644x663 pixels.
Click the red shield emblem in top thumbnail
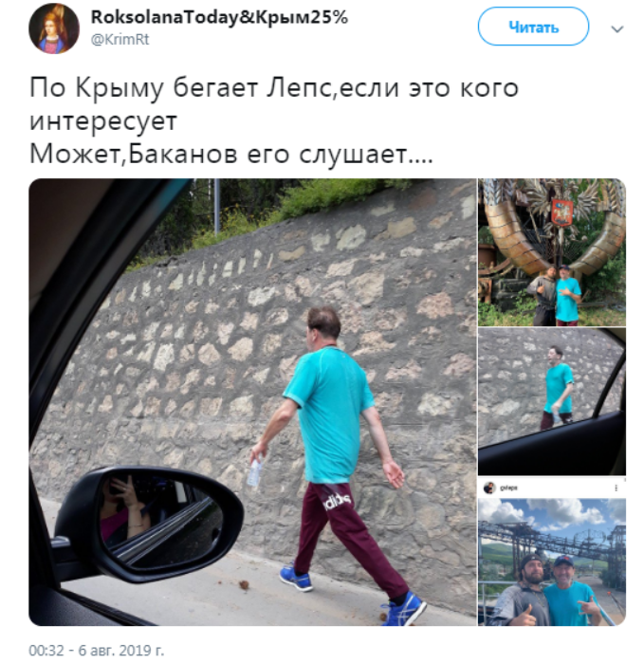pyautogui.click(x=562, y=212)
